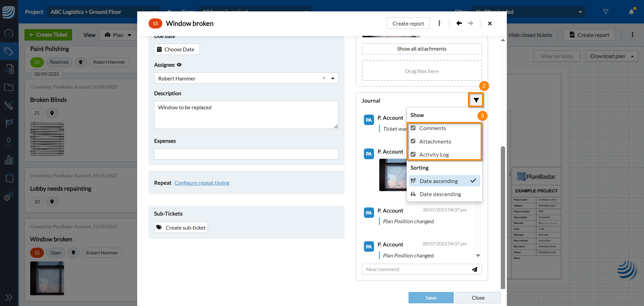Open the Journal filter funnel icon
644x306 pixels.
476,100
